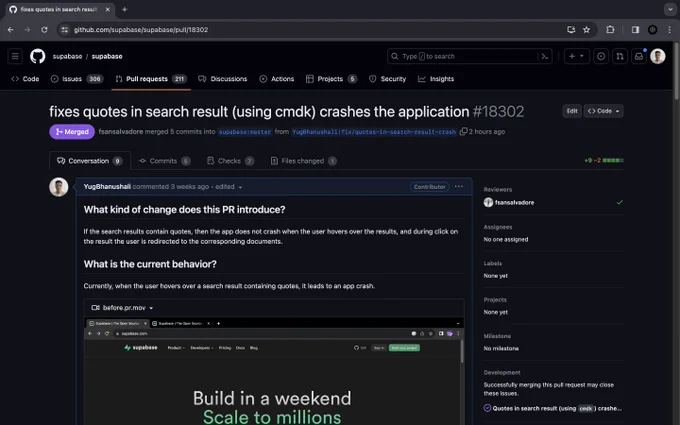
Task: Click the reviewer approved checkmark
Action: 620,202
